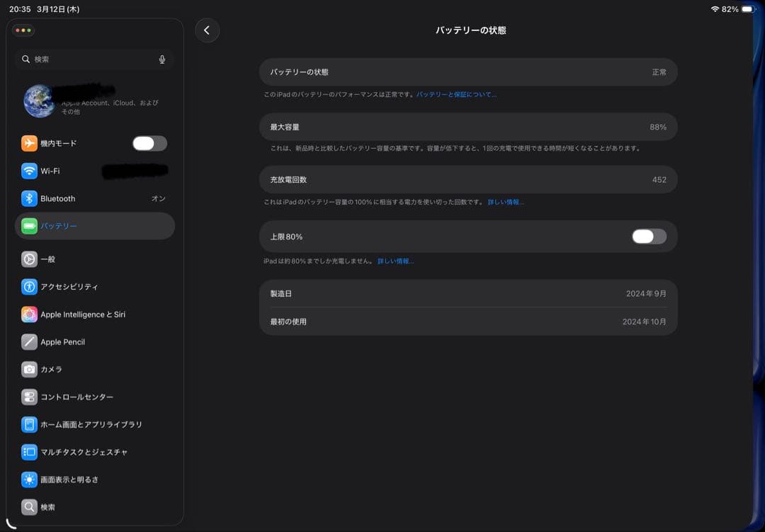Screen dimensions: 765x532
Task: Select バッテリー in the sidebar
Action: [x=95, y=226]
